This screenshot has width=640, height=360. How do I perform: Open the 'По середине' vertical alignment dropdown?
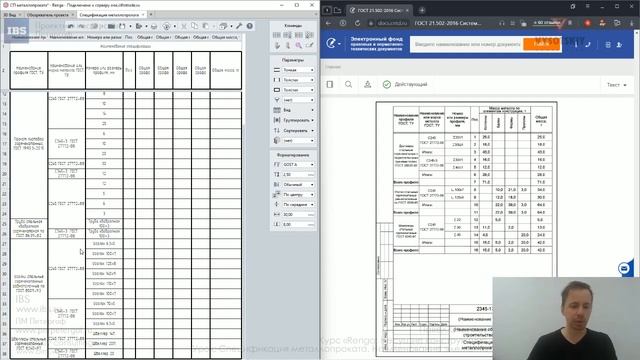(x=298, y=204)
